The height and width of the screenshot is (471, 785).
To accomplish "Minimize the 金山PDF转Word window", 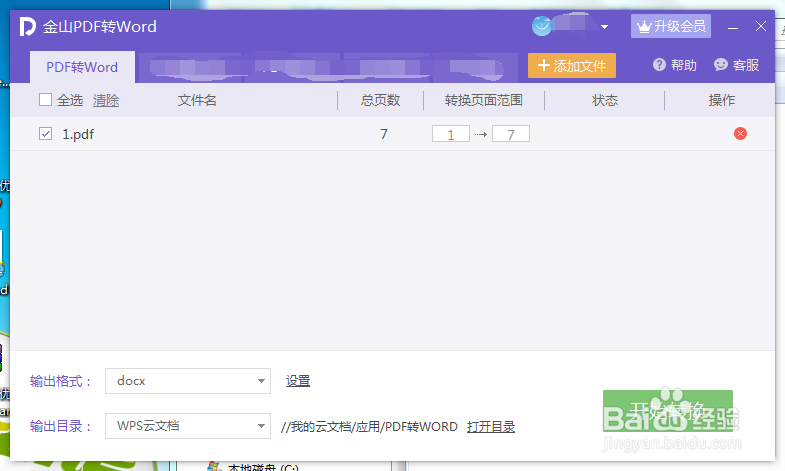I will coord(733,27).
